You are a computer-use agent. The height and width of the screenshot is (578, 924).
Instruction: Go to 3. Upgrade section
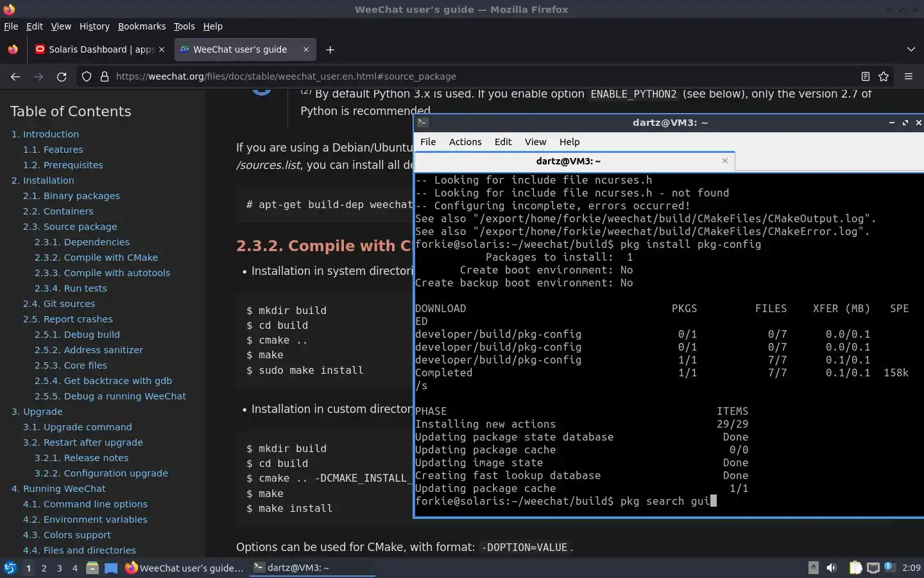[37, 412]
